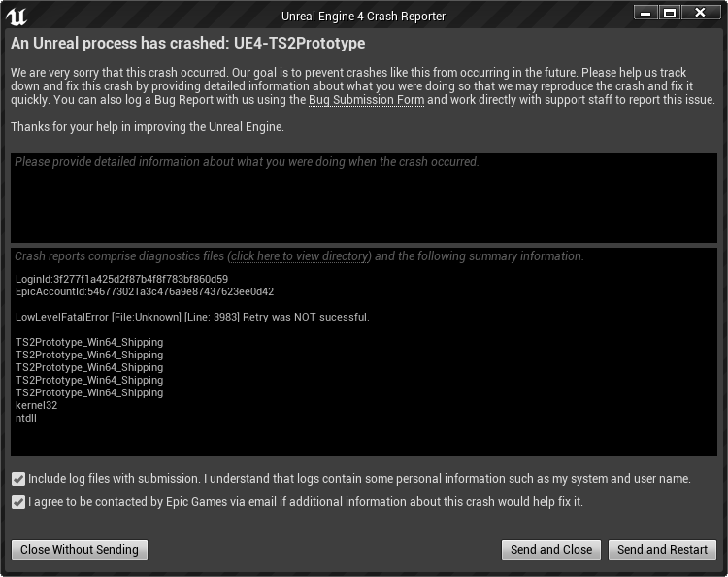Click the first TS2Prototype_Win64_Shipping entry
This screenshot has width=728, height=577.
click(x=89, y=342)
